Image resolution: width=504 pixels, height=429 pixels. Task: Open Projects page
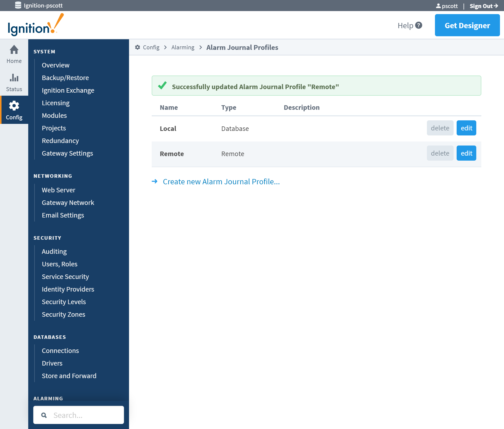[54, 128]
